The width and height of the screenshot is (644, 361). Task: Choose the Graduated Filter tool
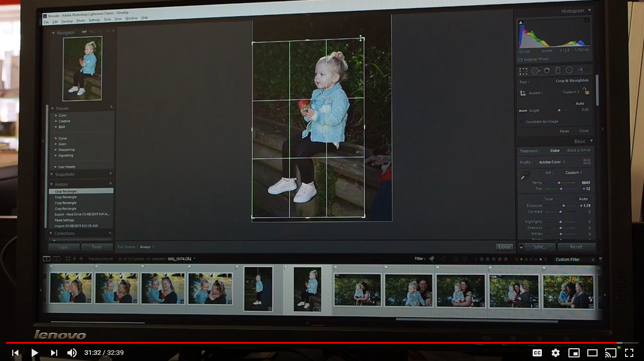point(558,70)
